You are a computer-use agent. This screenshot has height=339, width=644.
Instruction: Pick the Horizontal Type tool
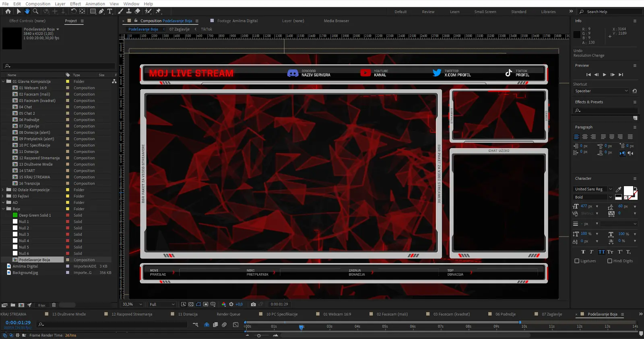click(110, 11)
